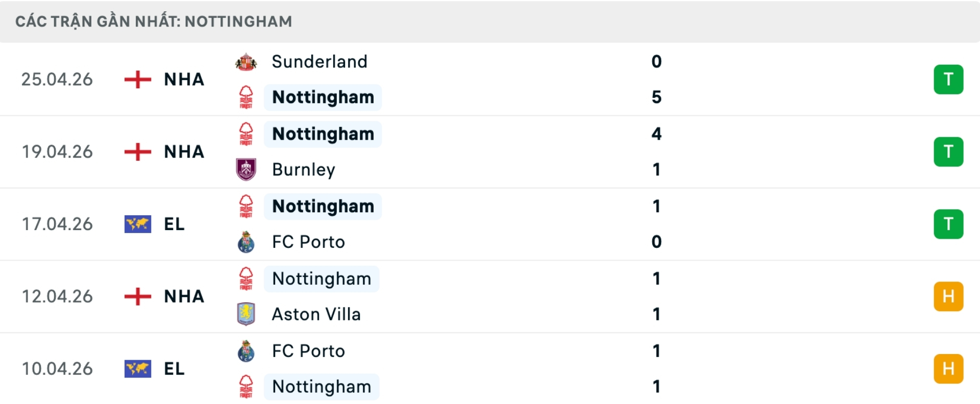The image size is (980, 404).
Task: Click the orange H badge for the Aston Villa match
Action: pyautogui.click(x=948, y=296)
